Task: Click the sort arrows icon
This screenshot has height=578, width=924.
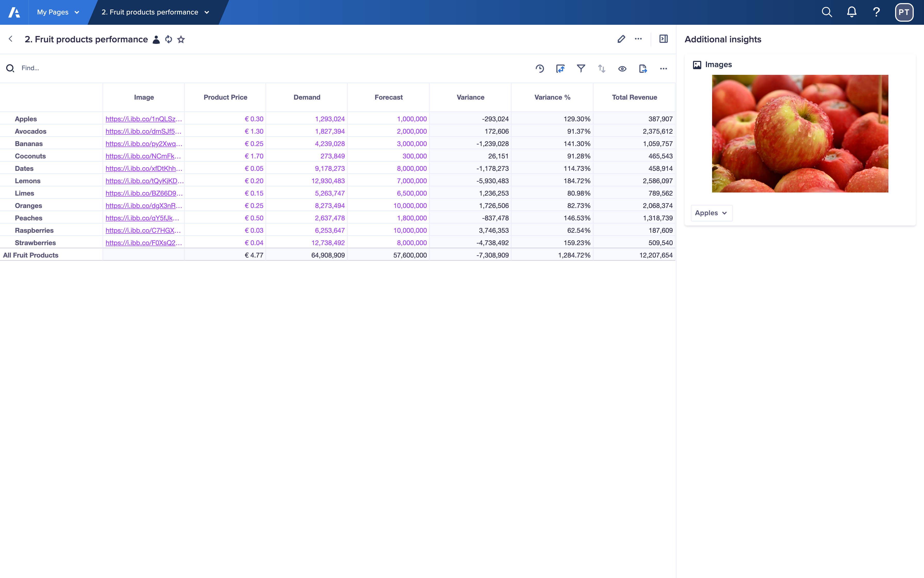Action: (x=601, y=69)
